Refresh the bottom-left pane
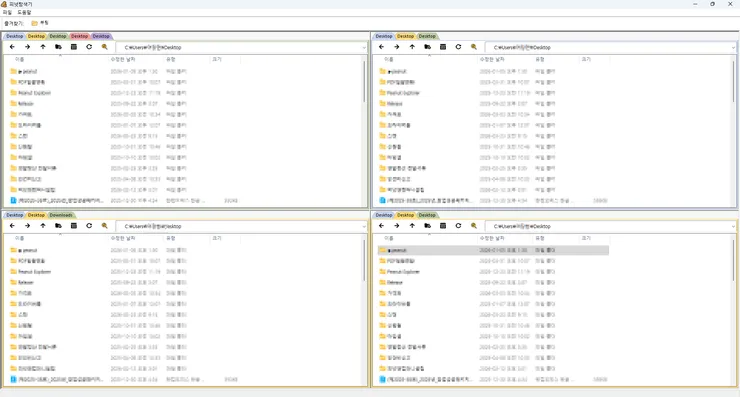This screenshot has width=740, height=397. coord(89,226)
